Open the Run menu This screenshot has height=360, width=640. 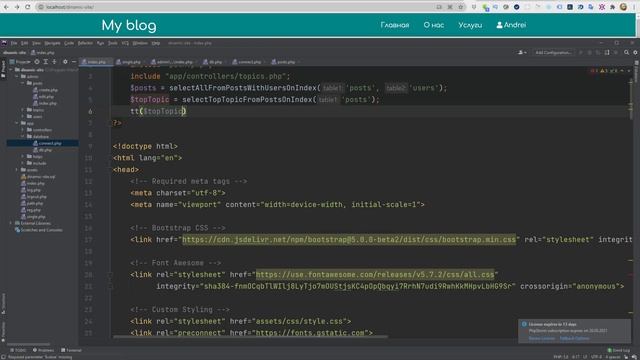(100, 43)
